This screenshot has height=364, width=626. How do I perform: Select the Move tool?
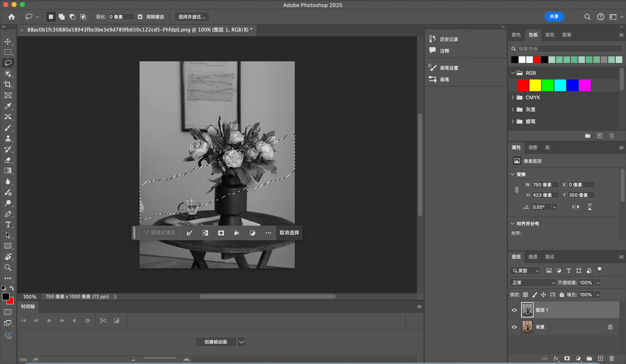coord(8,41)
